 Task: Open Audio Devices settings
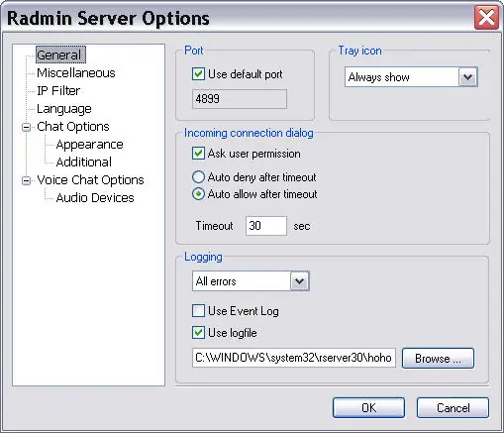point(95,197)
